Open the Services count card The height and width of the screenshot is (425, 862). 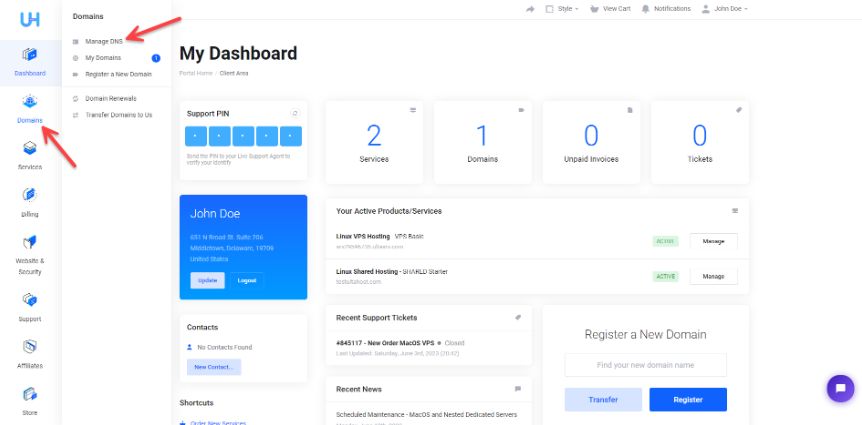[x=374, y=142]
